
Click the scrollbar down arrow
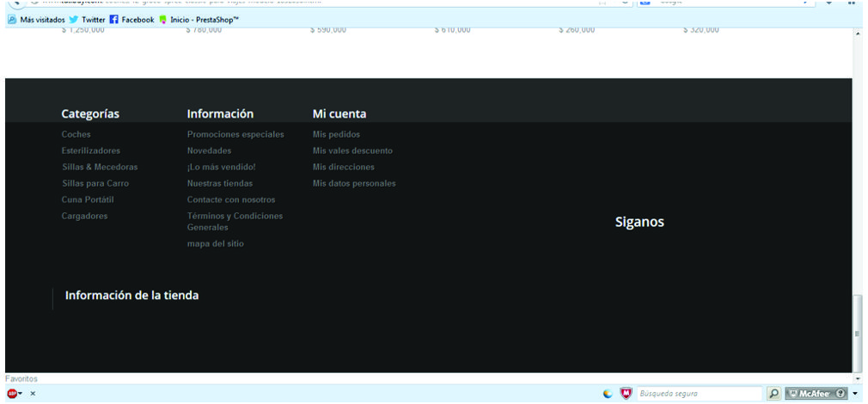click(858, 378)
